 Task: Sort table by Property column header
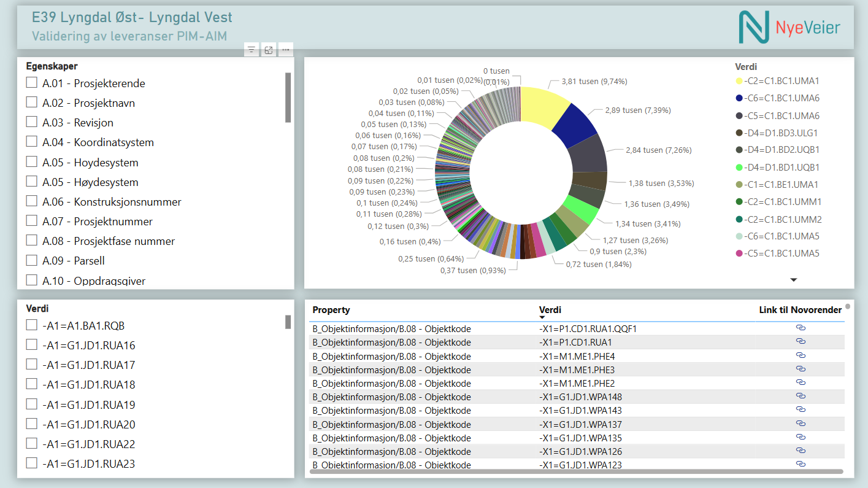(331, 310)
